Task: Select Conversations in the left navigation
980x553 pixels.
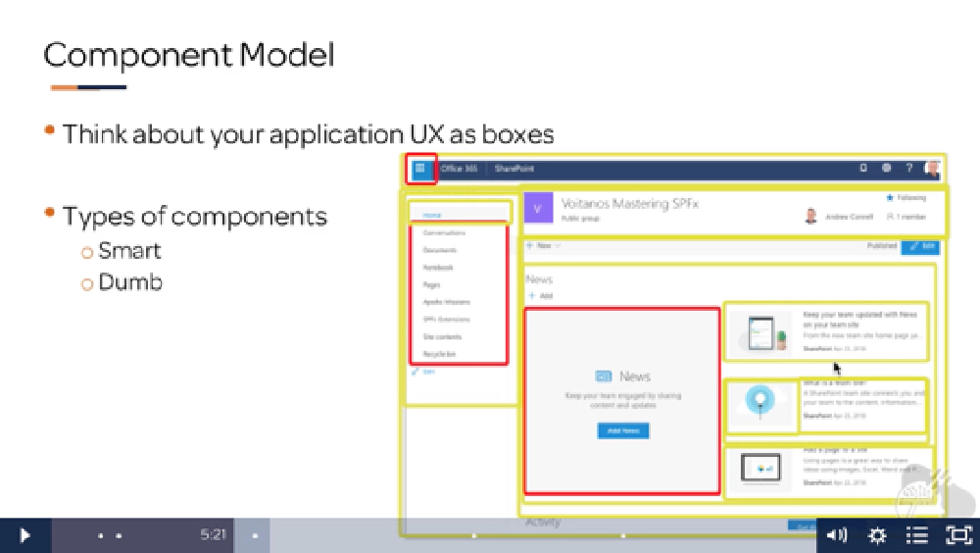Action: point(444,232)
